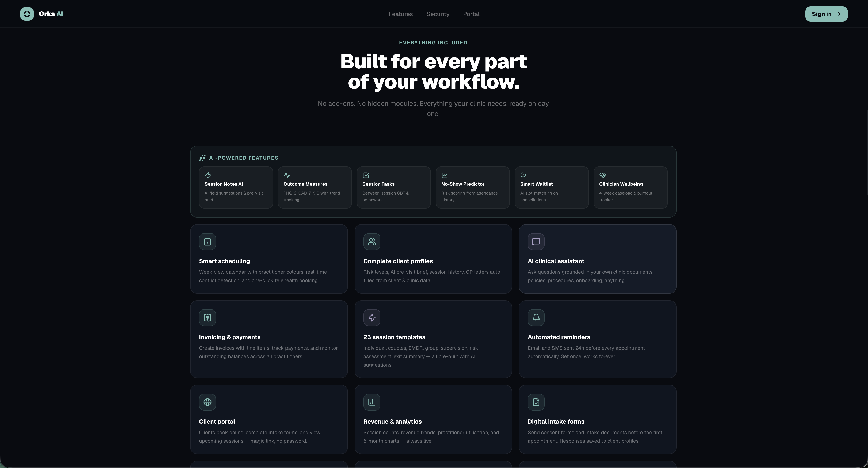Click the 'Send consent forms and intake documents' description
Image resolution: width=868 pixels, height=468 pixels.
595,437
